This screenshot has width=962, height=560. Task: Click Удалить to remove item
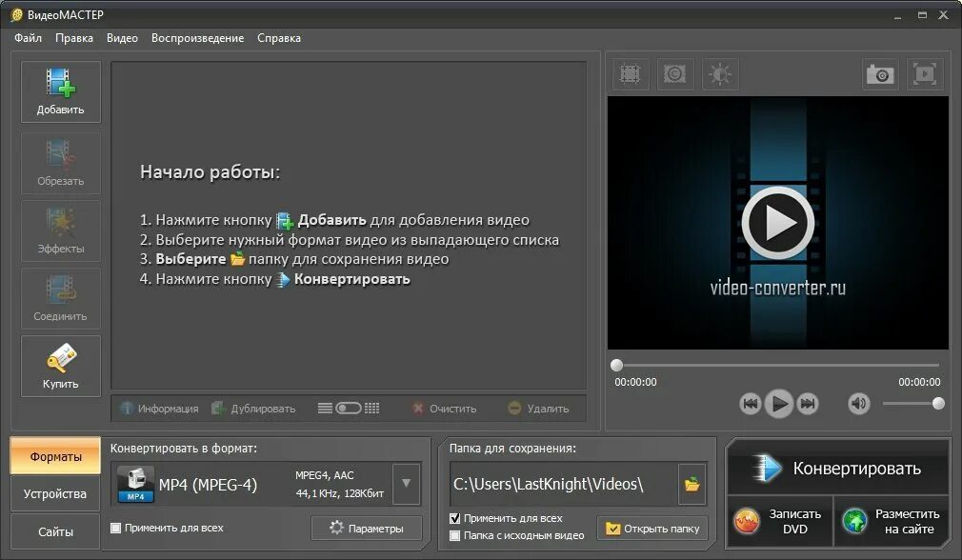(539, 409)
